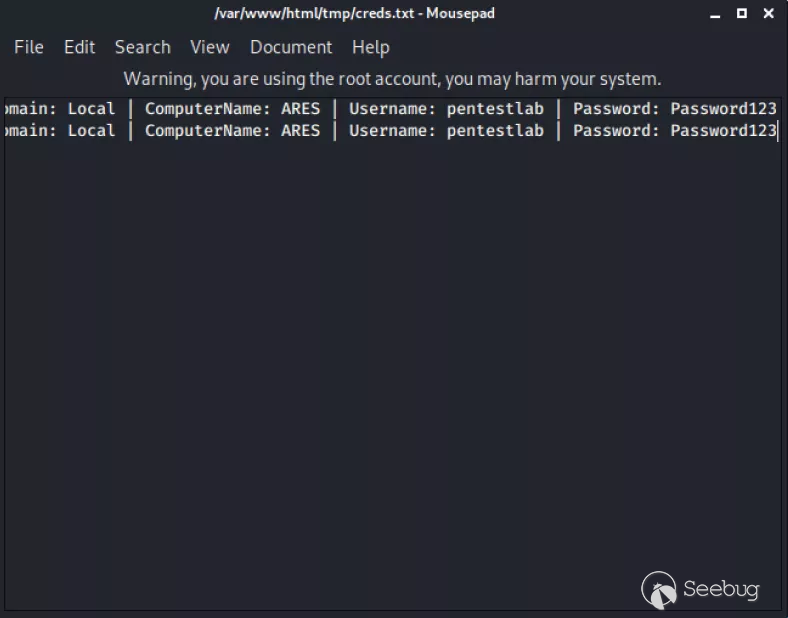Image resolution: width=788 pixels, height=618 pixels.
Task: Open the Help menu
Action: tap(370, 47)
